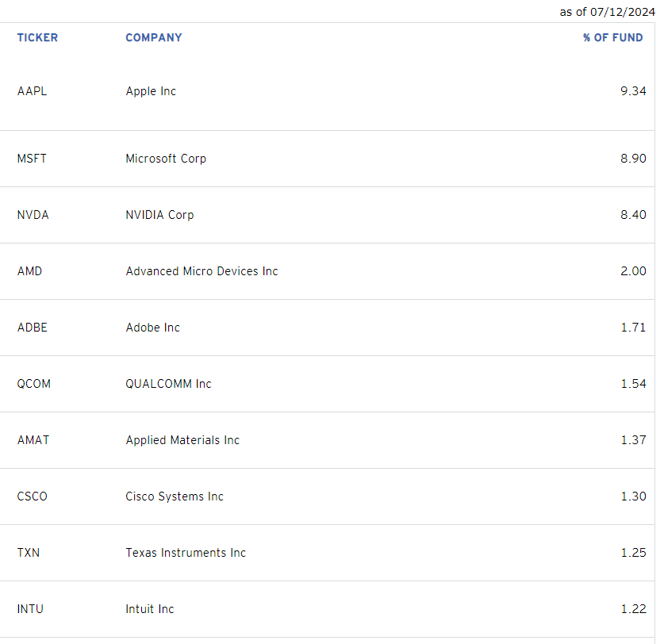Select Apple's 9.34 fund percentage value
664x644 pixels.
coord(633,91)
